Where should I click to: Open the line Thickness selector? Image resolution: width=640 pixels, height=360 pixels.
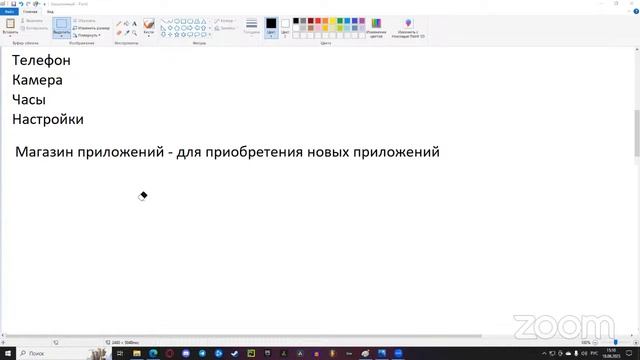coord(251,26)
